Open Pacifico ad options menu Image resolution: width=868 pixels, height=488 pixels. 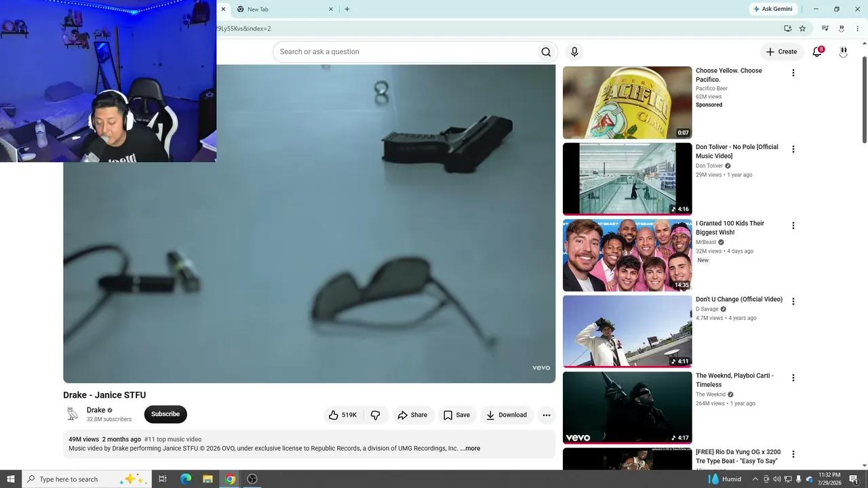793,73
